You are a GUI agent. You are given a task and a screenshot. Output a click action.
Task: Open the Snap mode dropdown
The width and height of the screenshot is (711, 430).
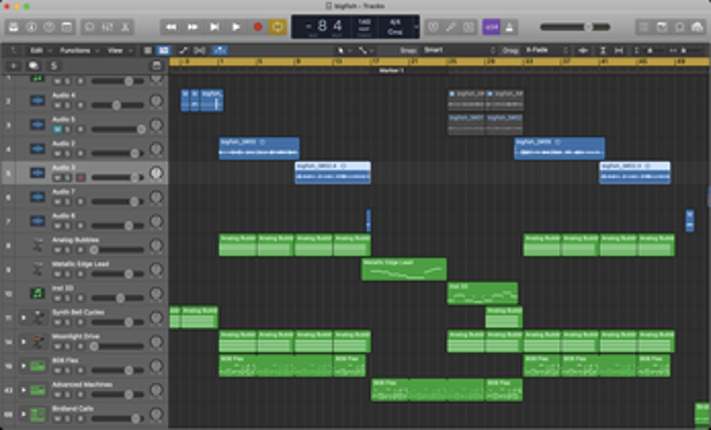(x=450, y=49)
